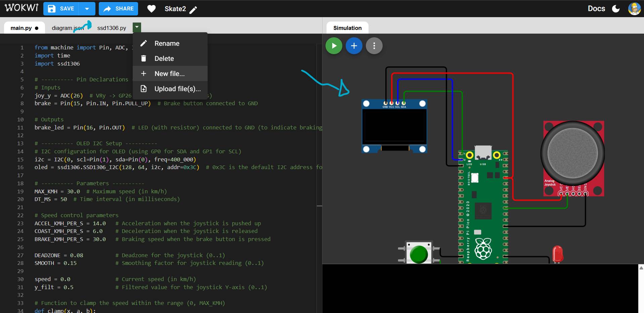Start the simulation with the green play button

coord(334,45)
